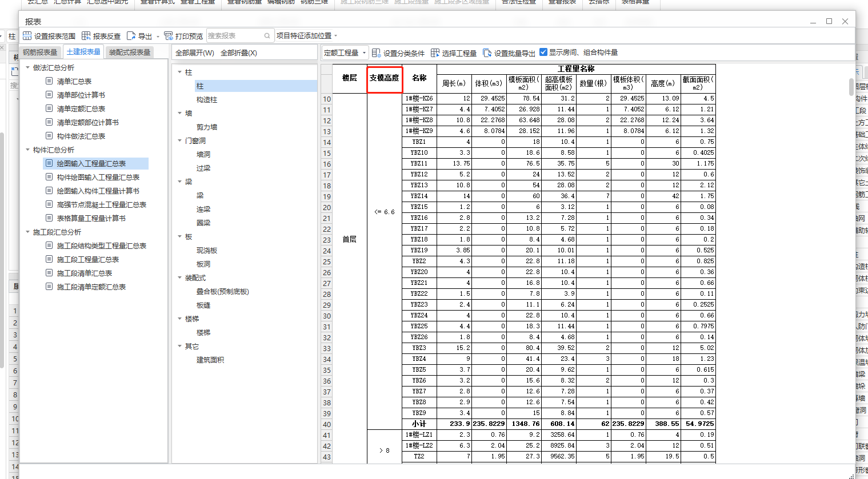Screen dimensions: 868x479
Task: Switch to the 钢筋报表量 tab
Action: click(40, 52)
